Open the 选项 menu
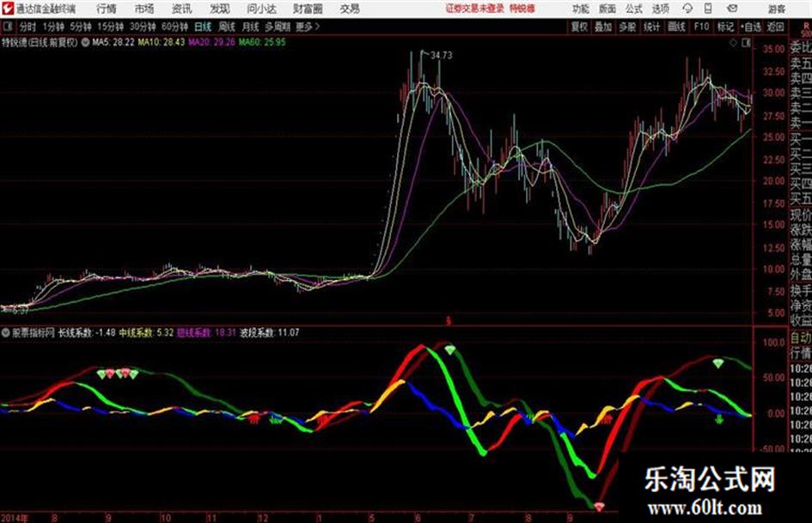 tap(661, 9)
